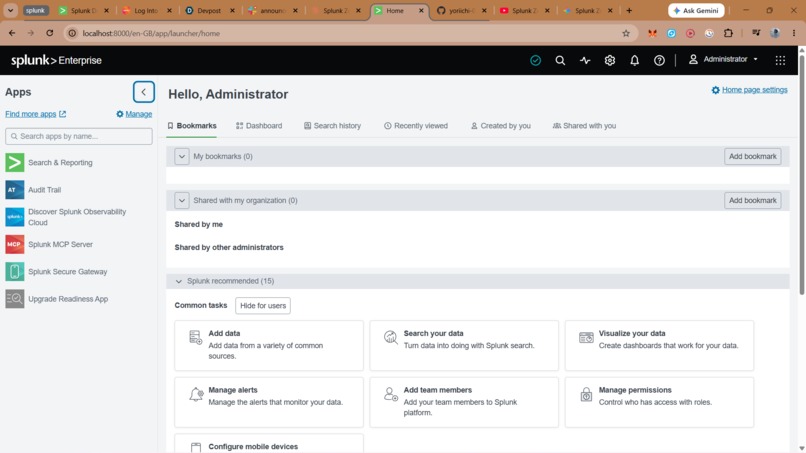Click the Ask Gemini button
Viewport: 806px width, 453px height.
tap(696, 10)
